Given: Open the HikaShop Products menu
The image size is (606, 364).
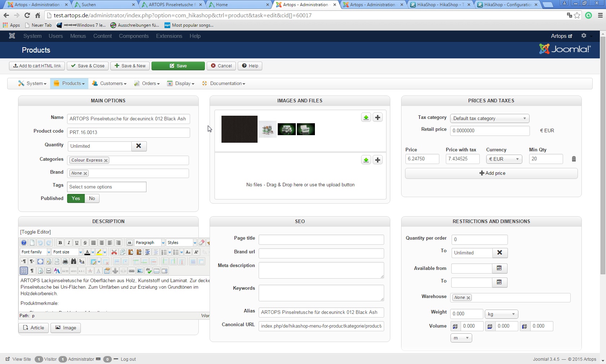Looking at the screenshot, I should tap(69, 83).
